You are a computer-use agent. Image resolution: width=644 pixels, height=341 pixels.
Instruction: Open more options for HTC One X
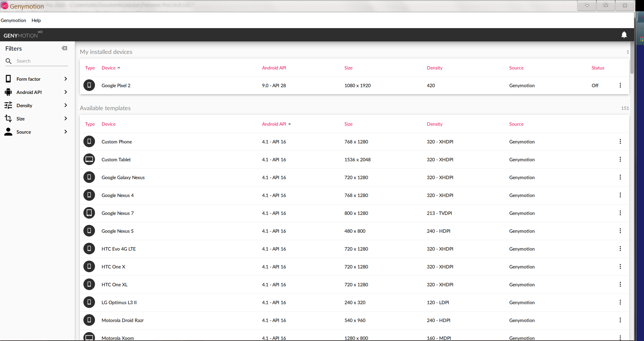click(x=620, y=267)
